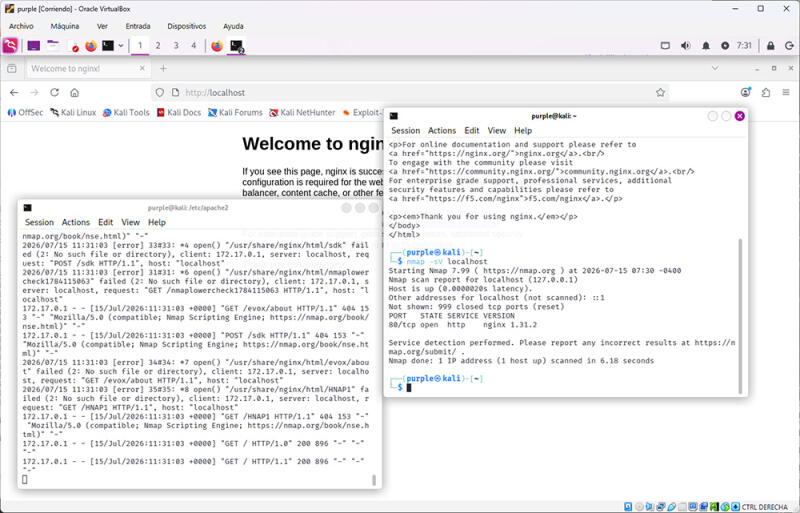Viewport: 800px width, 513px height.
Task: Click the purple desktop launcher in the panel
Action: tap(34, 46)
